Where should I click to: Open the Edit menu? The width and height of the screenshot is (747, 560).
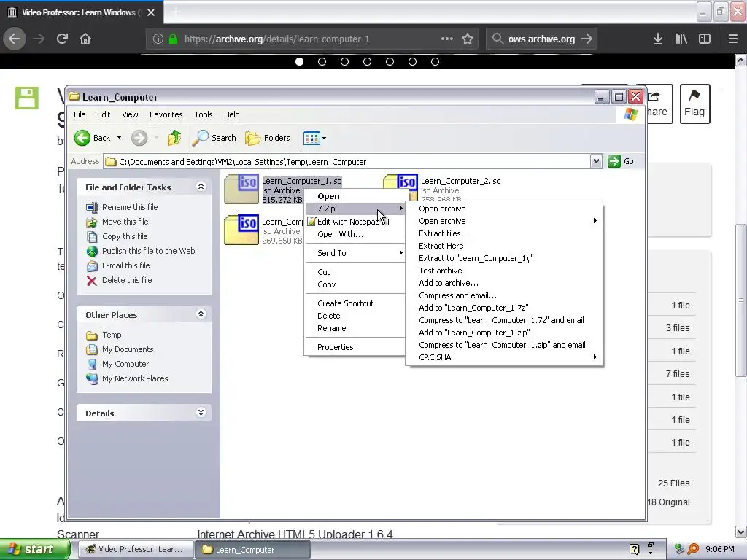(104, 114)
